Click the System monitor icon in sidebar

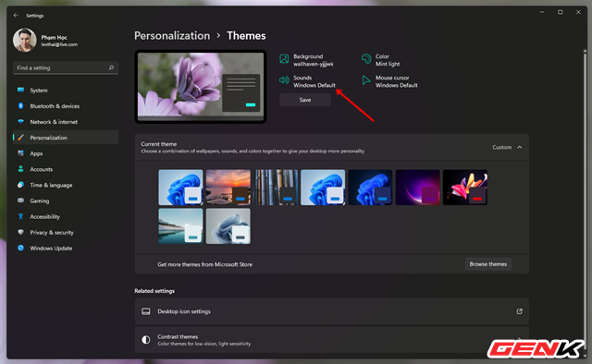(x=20, y=90)
